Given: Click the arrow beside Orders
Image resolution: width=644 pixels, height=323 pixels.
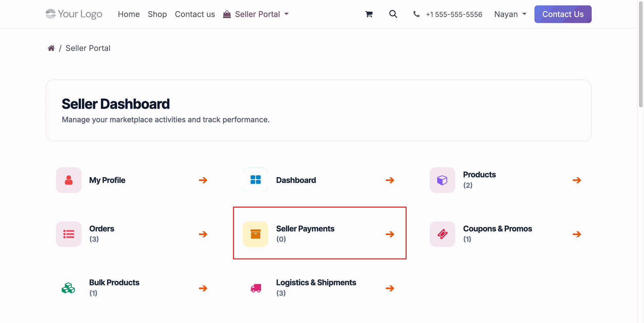Looking at the screenshot, I should coord(203,234).
